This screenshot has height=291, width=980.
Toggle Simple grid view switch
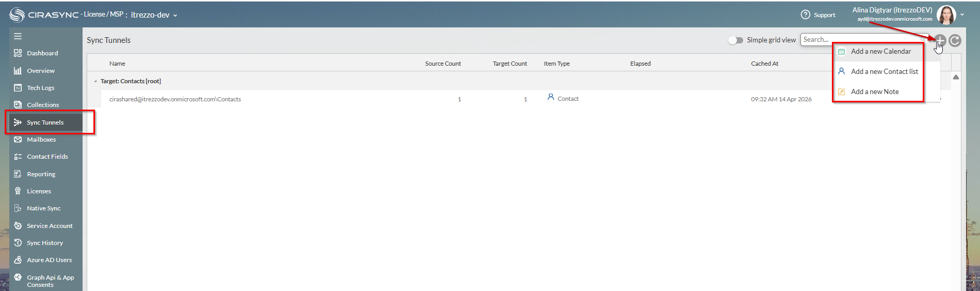[735, 40]
